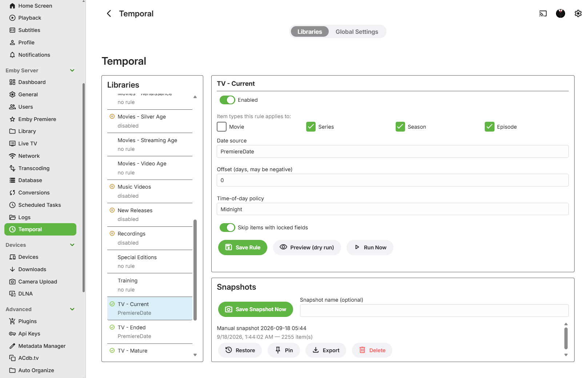The image size is (588, 378).
Task: Click Preview (dry run) button
Action: pos(307,248)
